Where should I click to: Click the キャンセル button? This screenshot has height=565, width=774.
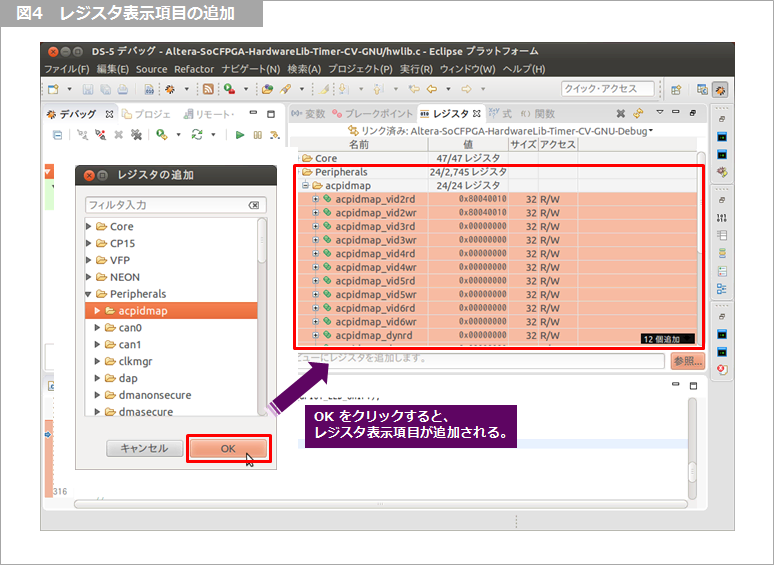(x=144, y=448)
